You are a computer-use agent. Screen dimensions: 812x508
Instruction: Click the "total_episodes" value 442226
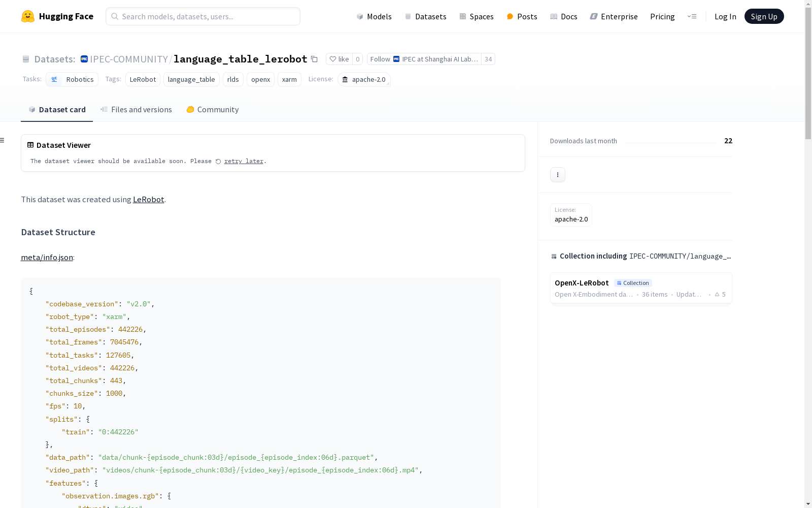[x=130, y=330]
